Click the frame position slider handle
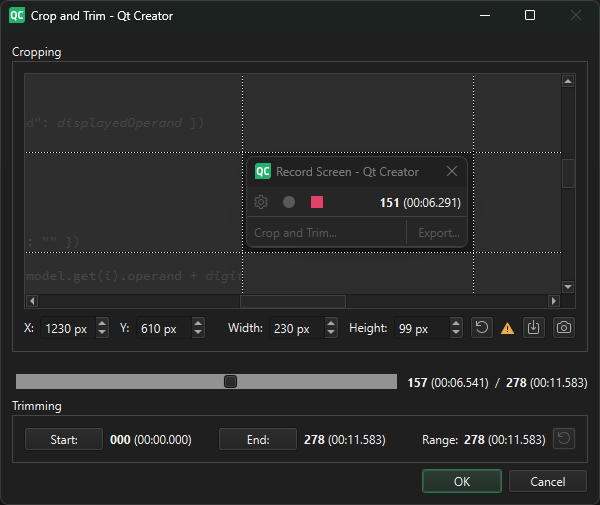 (230, 381)
